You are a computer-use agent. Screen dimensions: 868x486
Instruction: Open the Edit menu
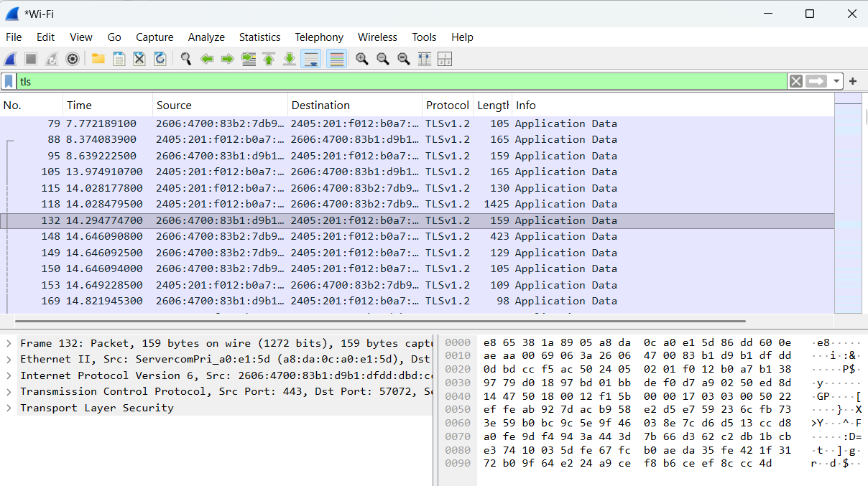(x=46, y=37)
